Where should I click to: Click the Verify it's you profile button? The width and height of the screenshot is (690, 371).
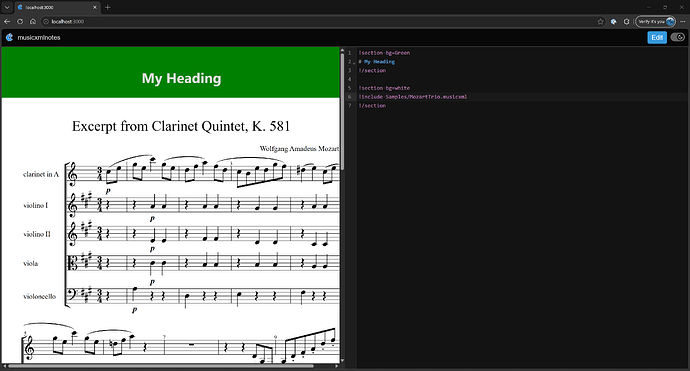[x=655, y=22]
